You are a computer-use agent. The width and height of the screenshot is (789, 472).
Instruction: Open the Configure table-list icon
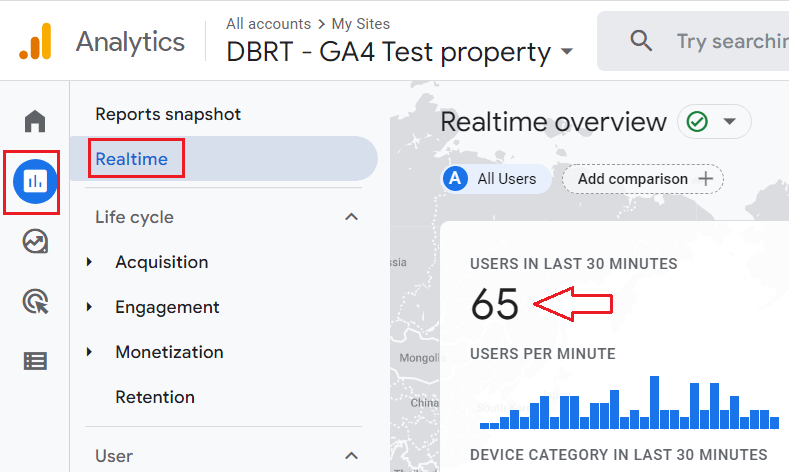pyautogui.click(x=35, y=361)
